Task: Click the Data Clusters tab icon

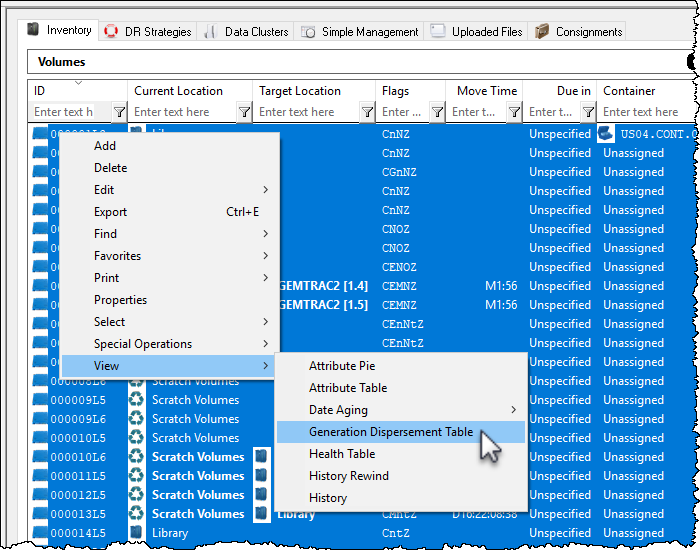Action: [210, 32]
